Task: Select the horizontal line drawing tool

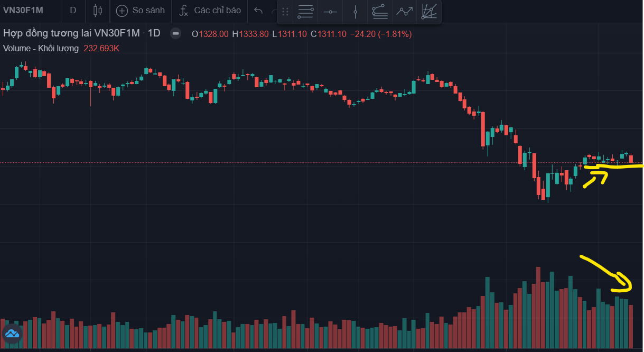Action: pos(330,12)
